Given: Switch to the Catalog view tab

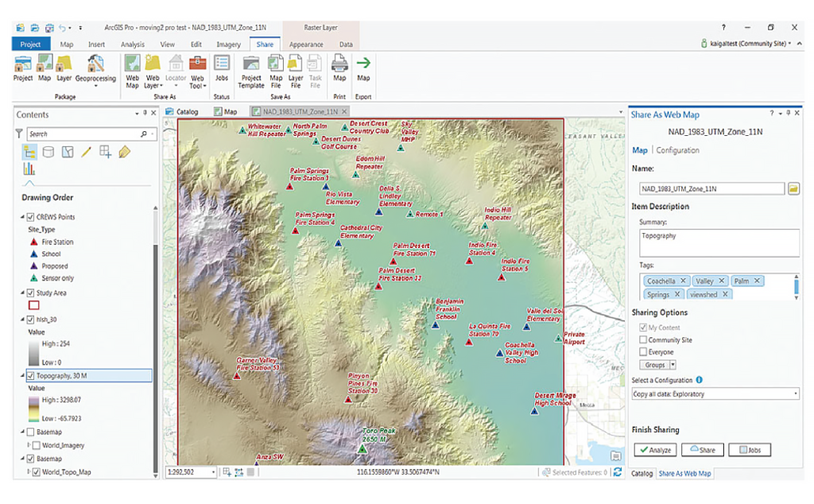Looking at the screenshot, I should (x=182, y=112).
